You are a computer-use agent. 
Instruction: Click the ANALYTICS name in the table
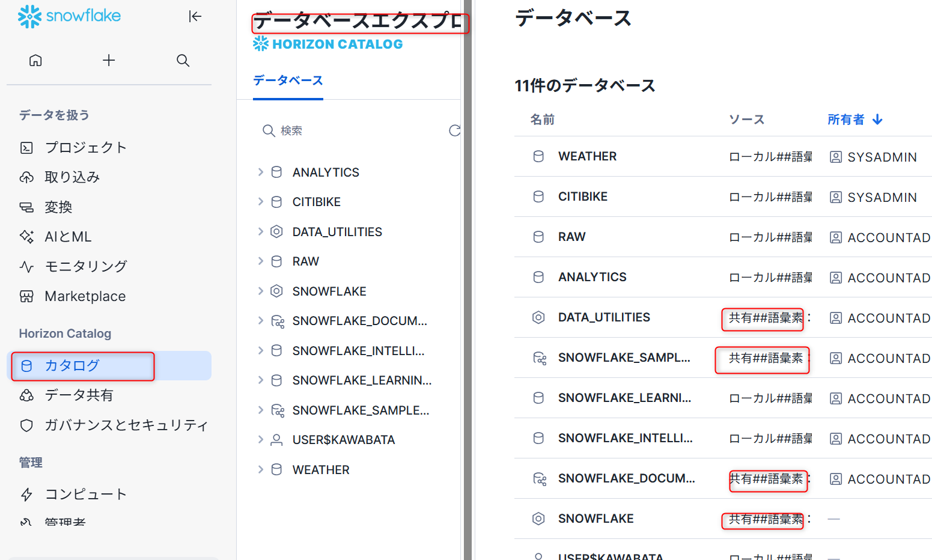592,277
